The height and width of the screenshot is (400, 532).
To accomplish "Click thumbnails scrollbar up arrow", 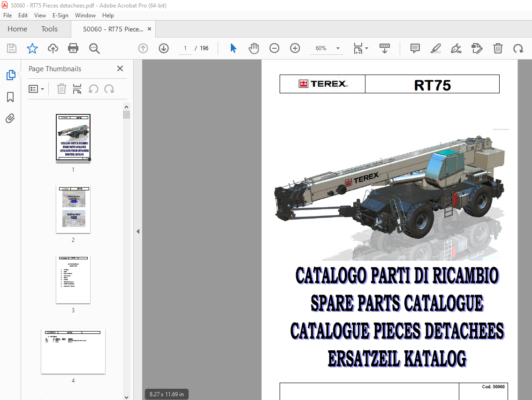I will (127, 107).
